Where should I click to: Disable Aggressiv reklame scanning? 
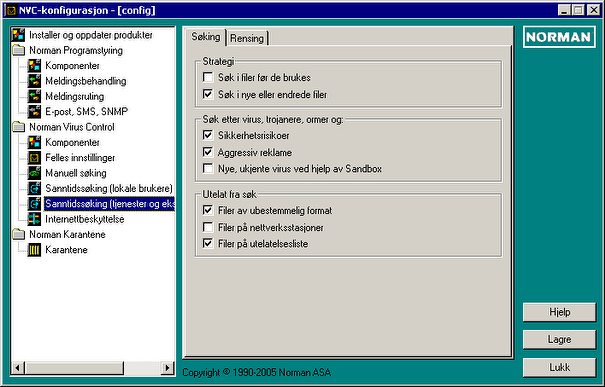208,152
